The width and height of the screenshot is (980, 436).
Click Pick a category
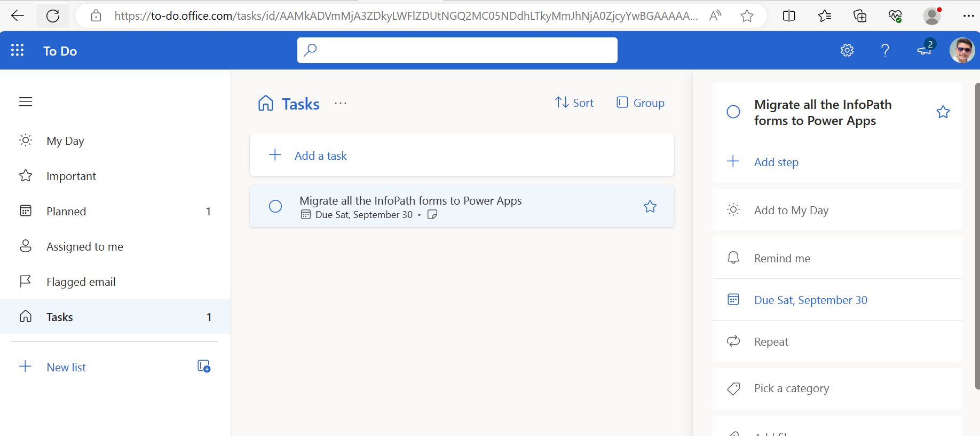pos(837,388)
